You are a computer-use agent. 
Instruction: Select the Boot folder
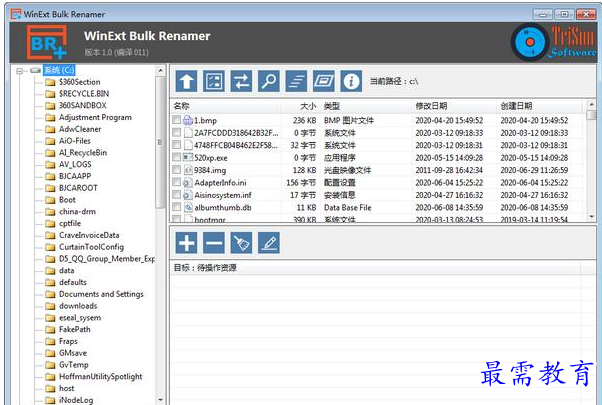67,200
